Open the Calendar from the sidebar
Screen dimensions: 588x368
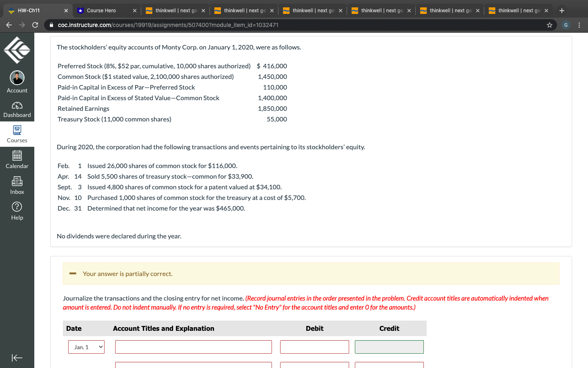[x=17, y=159]
